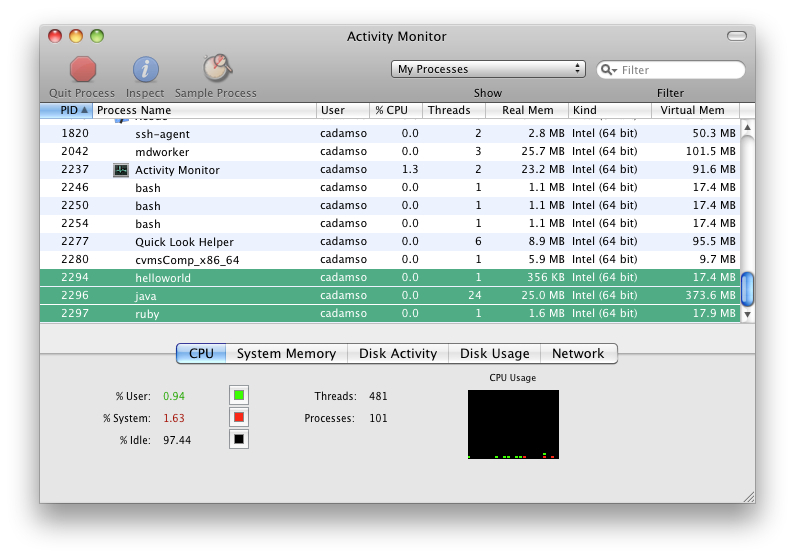The width and height of the screenshot is (795, 558).
Task: Click the scroll up arrow of process list
Action: [747, 127]
